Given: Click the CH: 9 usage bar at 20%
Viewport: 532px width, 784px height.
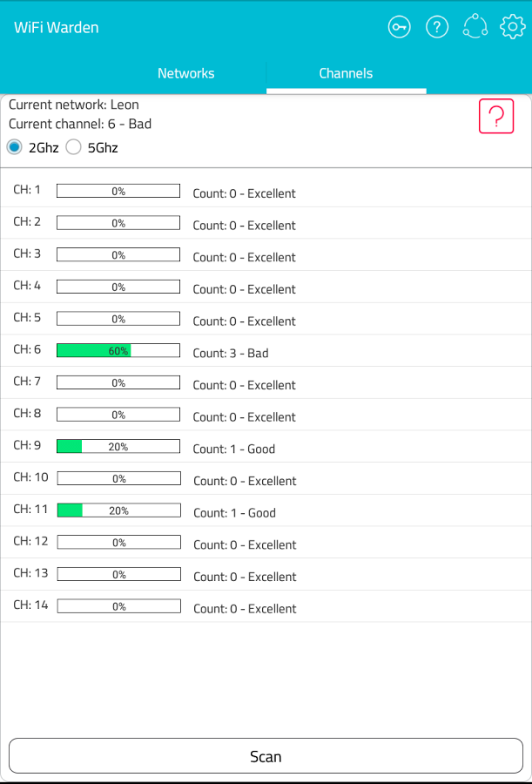Looking at the screenshot, I should pos(118,447).
